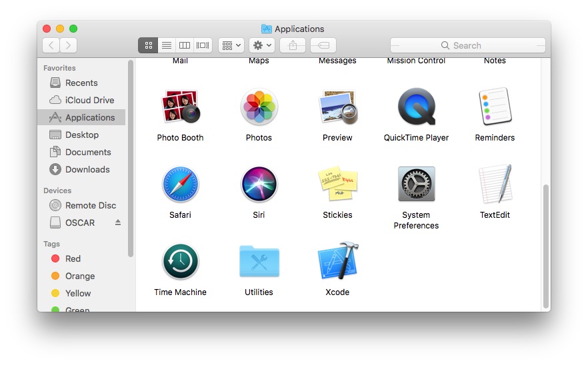This screenshot has width=588, height=365.
Task: Go forward with the right arrow button
Action: tap(68, 45)
